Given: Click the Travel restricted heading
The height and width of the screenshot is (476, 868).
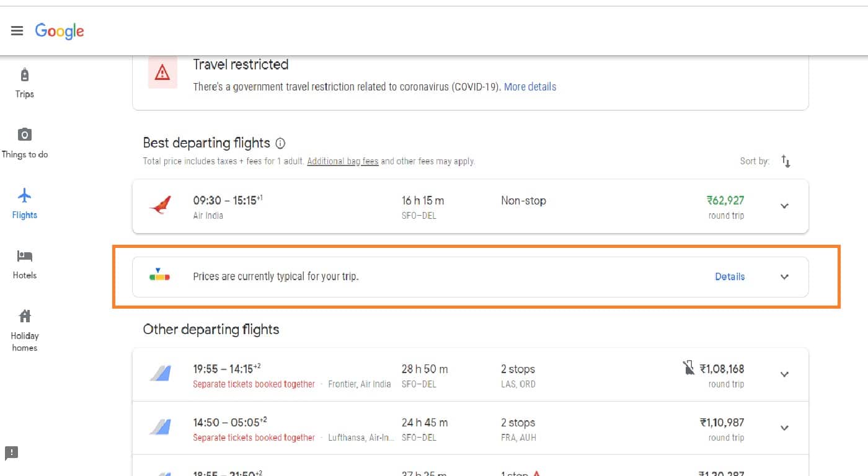Looking at the screenshot, I should pyautogui.click(x=241, y=64).
